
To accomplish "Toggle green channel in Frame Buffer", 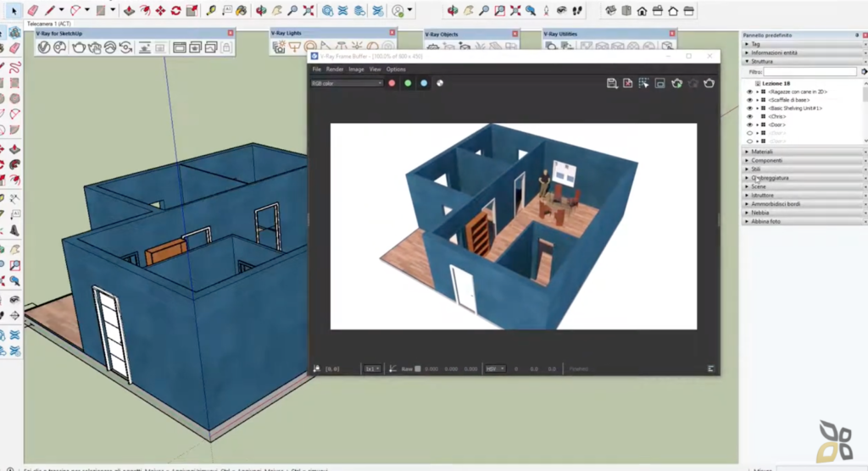I will pos(408,83).
